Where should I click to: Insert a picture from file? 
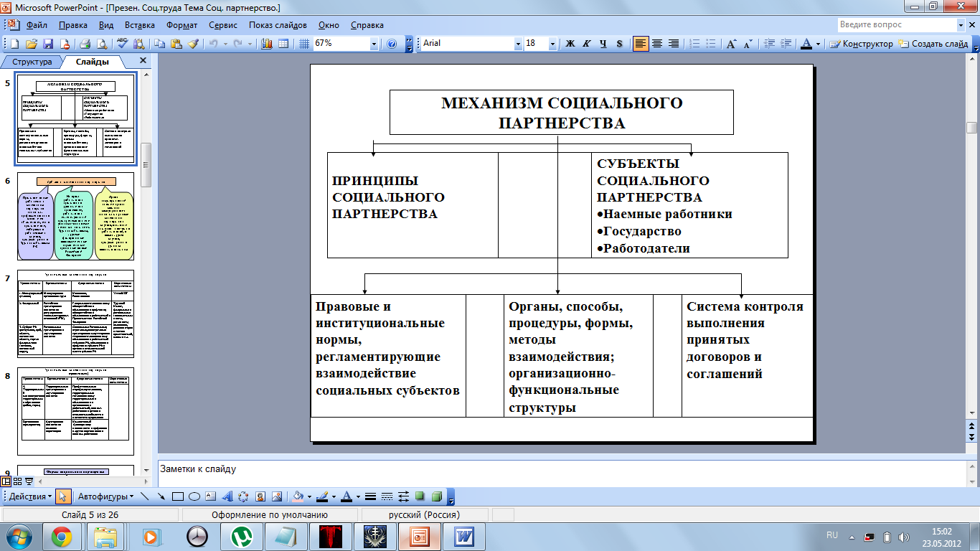coord(277,496)
